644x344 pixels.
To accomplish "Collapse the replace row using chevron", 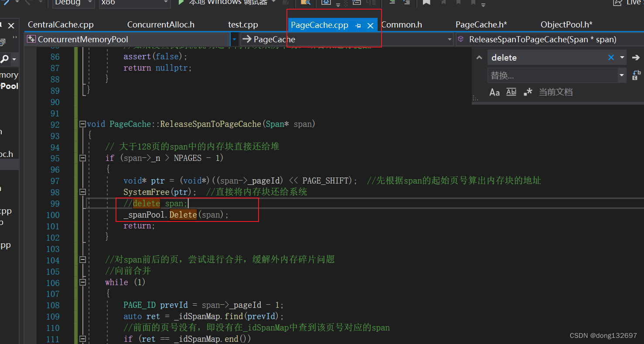I will click(x=479, y=58).
